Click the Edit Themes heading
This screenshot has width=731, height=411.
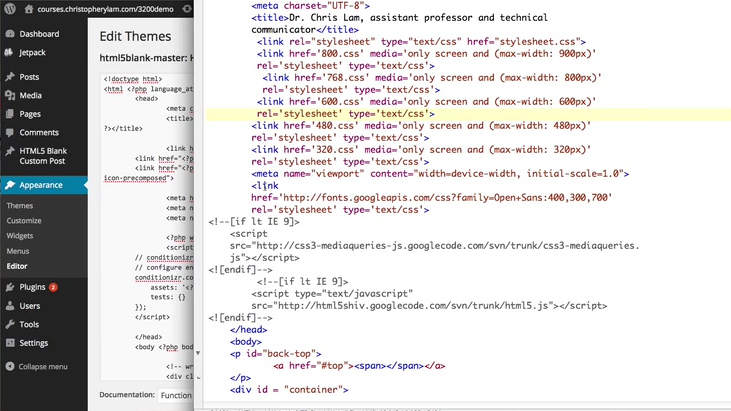pos(135,36)
